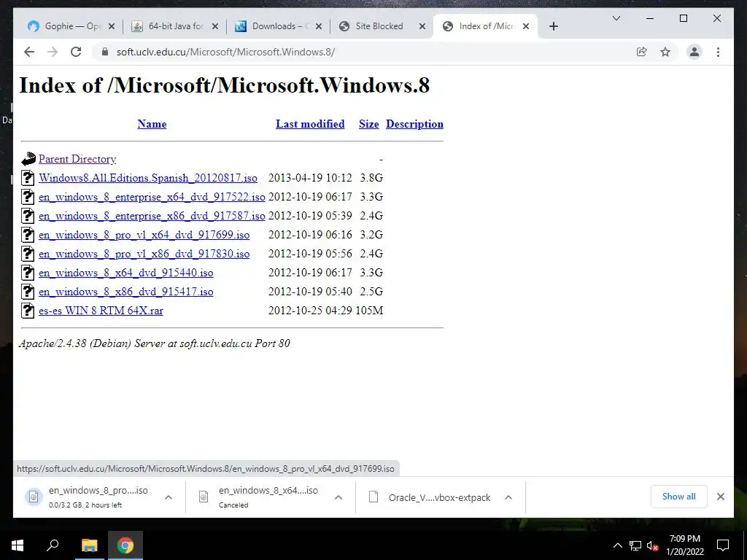The height and width of the screenshot is (560, 747).
Task: Bookmark this page with the star icon
Action: (x=665, y=52)
